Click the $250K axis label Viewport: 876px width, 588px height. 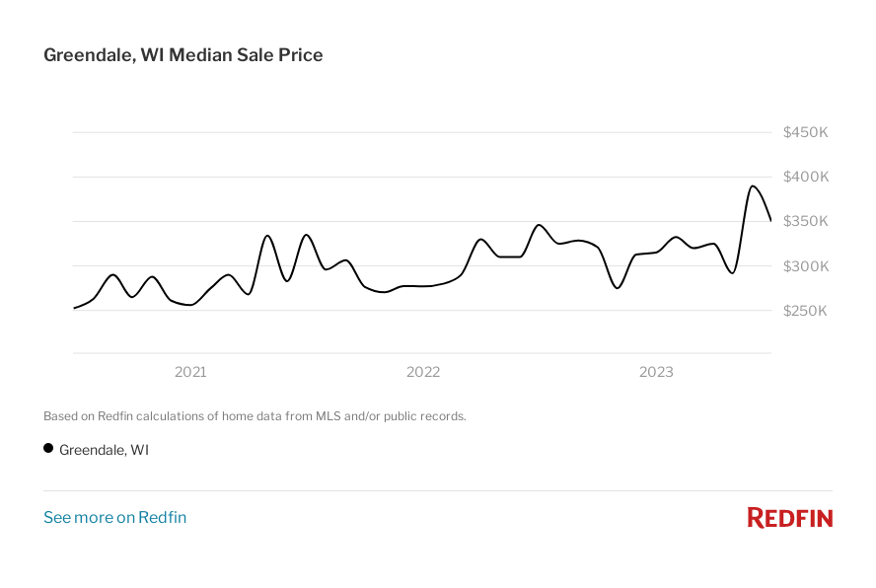(x=805, y=311)
